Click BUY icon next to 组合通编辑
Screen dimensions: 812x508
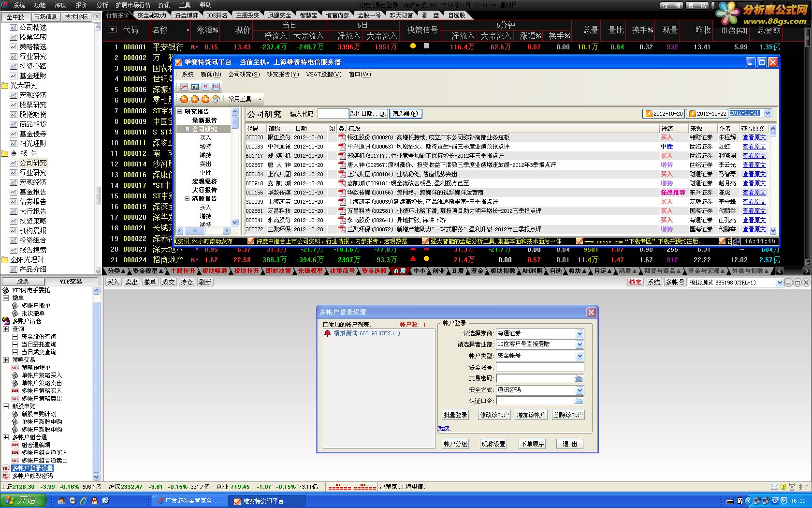pyautogui.click(x=15, y=445)
